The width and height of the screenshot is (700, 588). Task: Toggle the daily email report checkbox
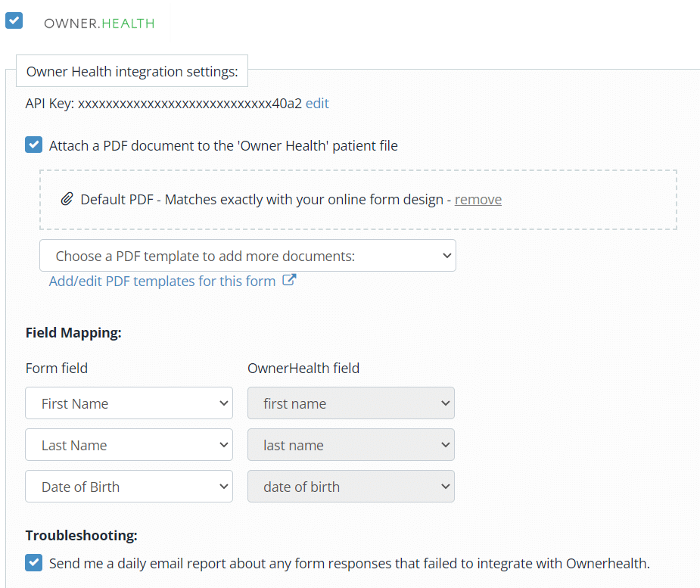click(33, 562)
